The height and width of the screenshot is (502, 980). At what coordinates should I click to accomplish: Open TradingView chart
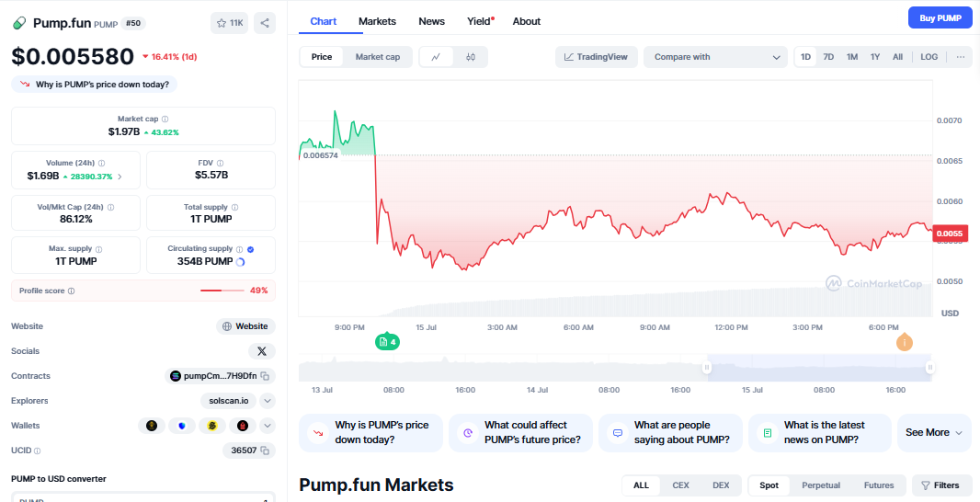(597, 57)
